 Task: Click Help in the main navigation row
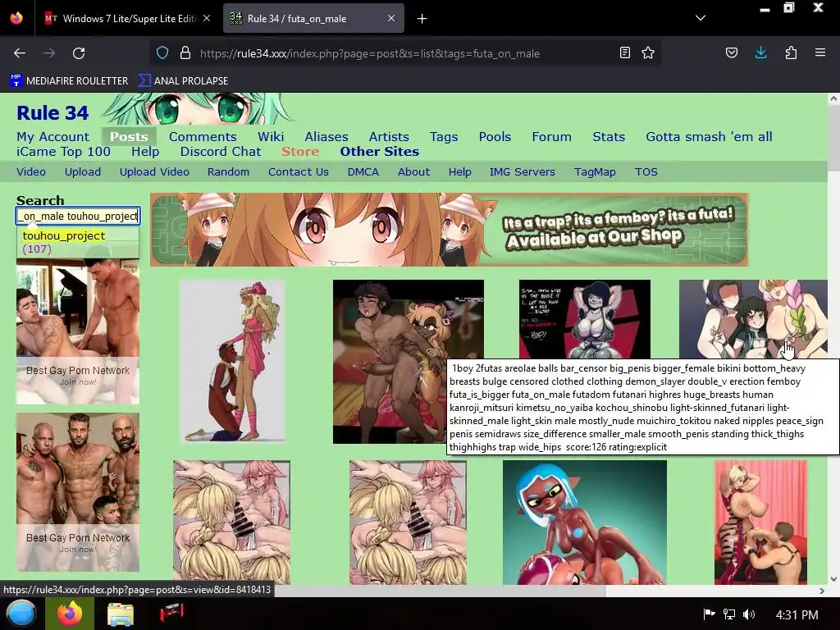tap(145, 152)
